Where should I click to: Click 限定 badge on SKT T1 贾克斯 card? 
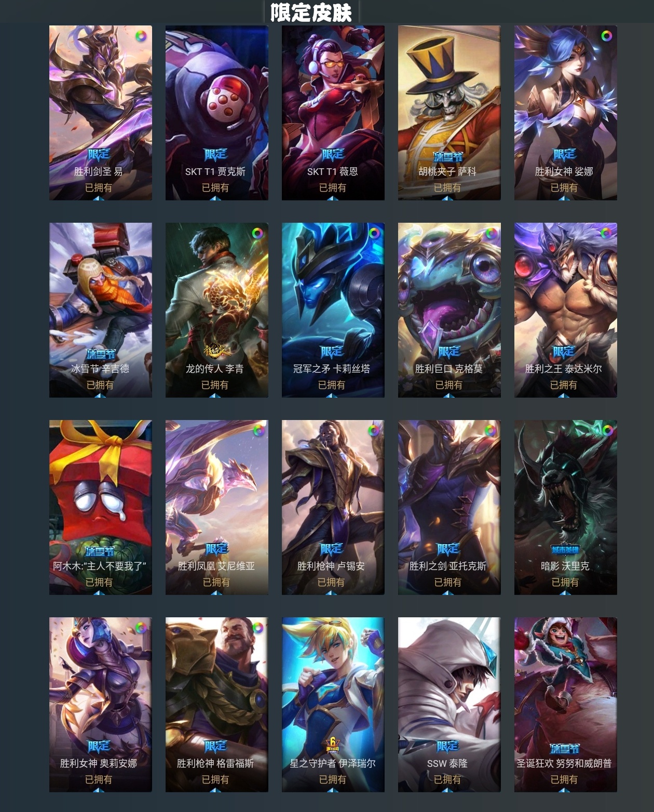tap(215, 154)
